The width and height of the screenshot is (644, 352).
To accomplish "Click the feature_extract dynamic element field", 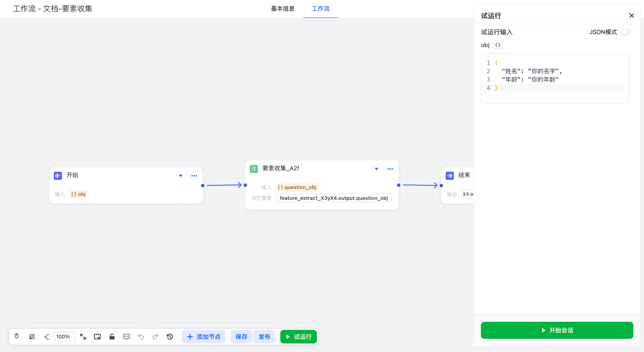I will point(333,198).
